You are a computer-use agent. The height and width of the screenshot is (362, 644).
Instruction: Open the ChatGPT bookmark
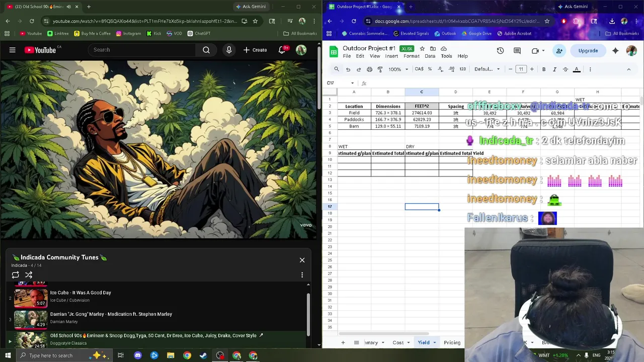(199, 34)
